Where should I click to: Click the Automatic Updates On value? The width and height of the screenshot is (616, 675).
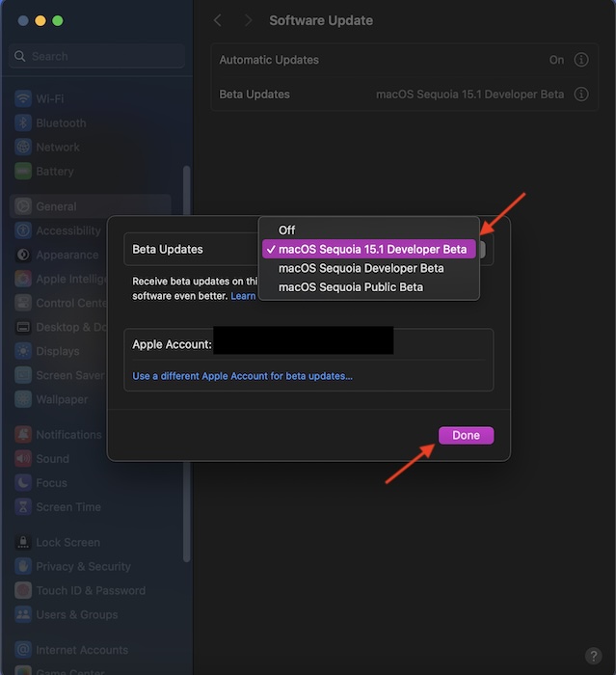[x=556, y=60]
